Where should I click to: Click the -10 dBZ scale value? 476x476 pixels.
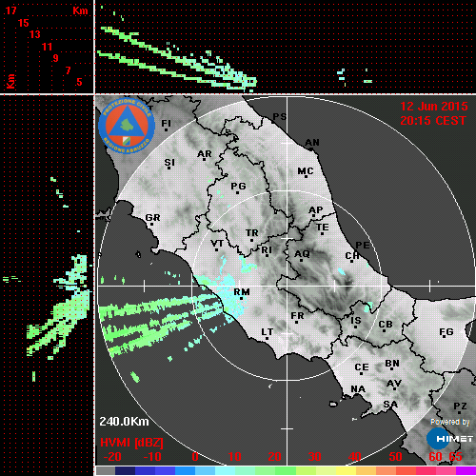[152, 457]
